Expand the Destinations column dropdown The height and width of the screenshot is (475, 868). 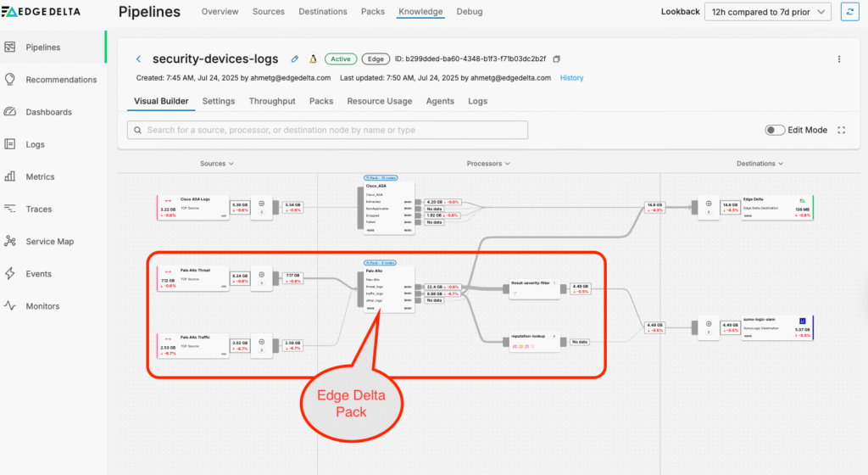coord(759,164)
